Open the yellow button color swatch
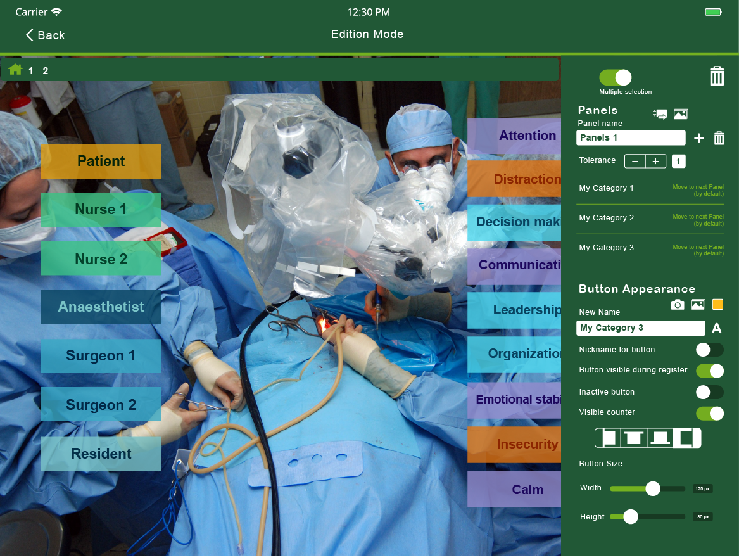Screen dimensions: 739x560 (x=717, y=305)
